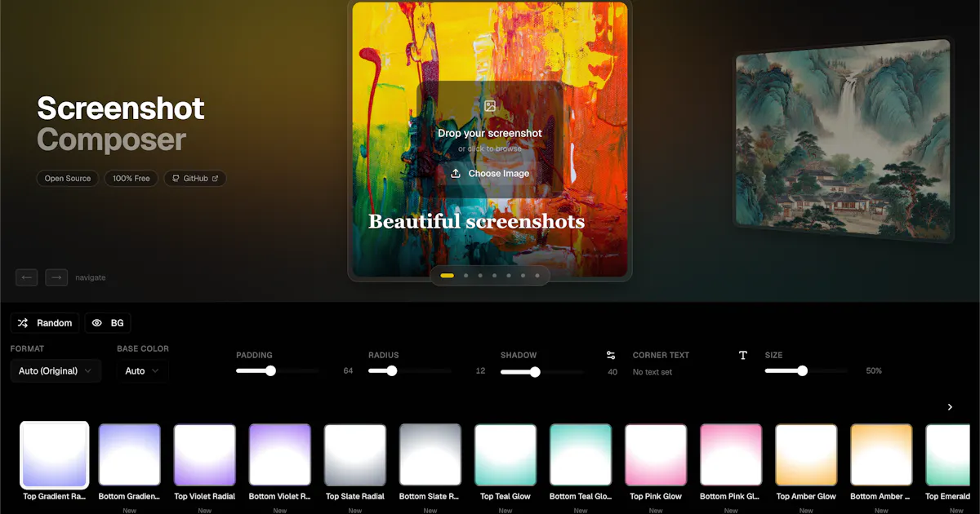Click the upload icon in Choose Image
This screenshot has height=514, width=980.
coord(456,173)
